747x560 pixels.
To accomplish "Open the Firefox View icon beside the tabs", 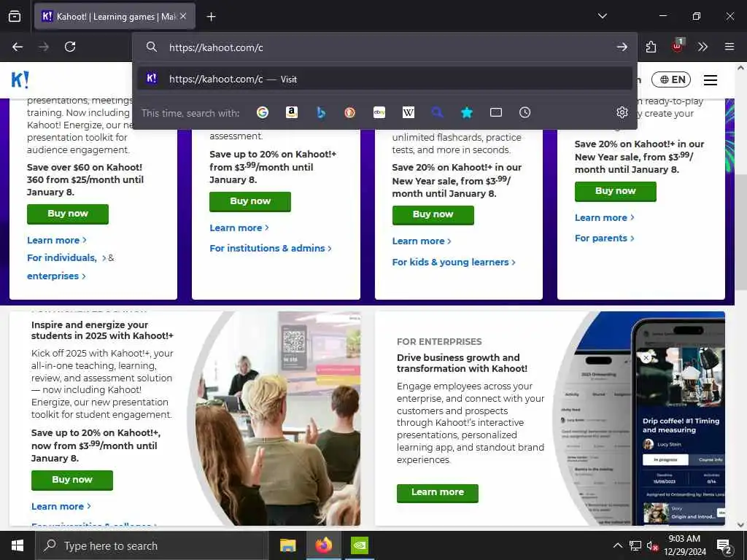I will pos(15,16).
